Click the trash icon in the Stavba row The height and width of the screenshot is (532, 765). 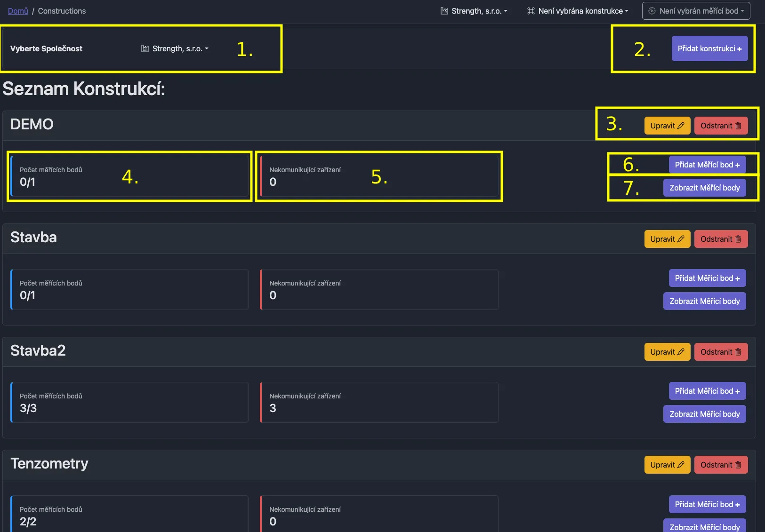click(x=738, y=239)
